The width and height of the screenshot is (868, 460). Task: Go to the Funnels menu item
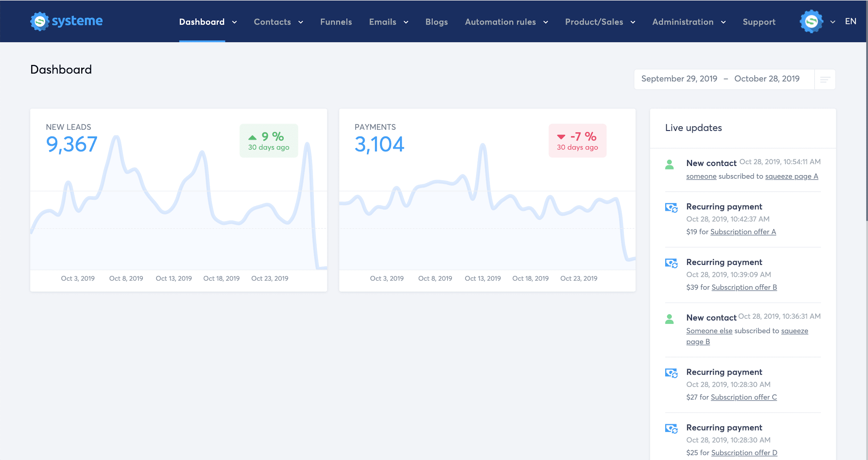(x=336, y=22)
